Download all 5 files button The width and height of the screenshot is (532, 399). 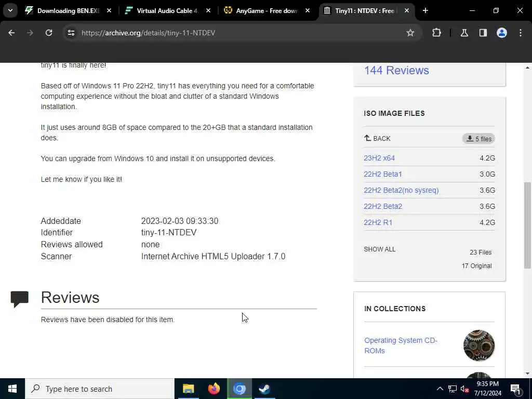click(x=478, y=139)
